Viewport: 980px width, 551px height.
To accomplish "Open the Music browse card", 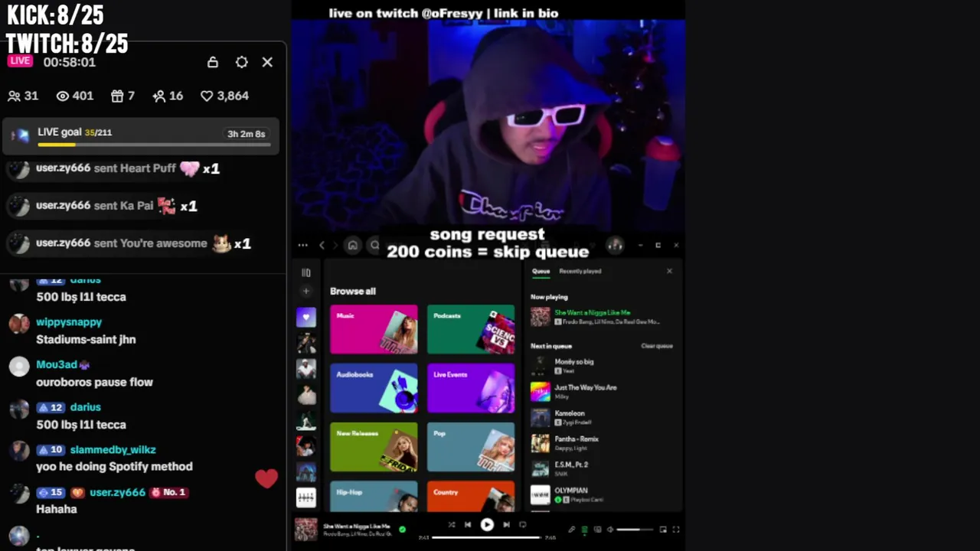I will pos(374,329).
